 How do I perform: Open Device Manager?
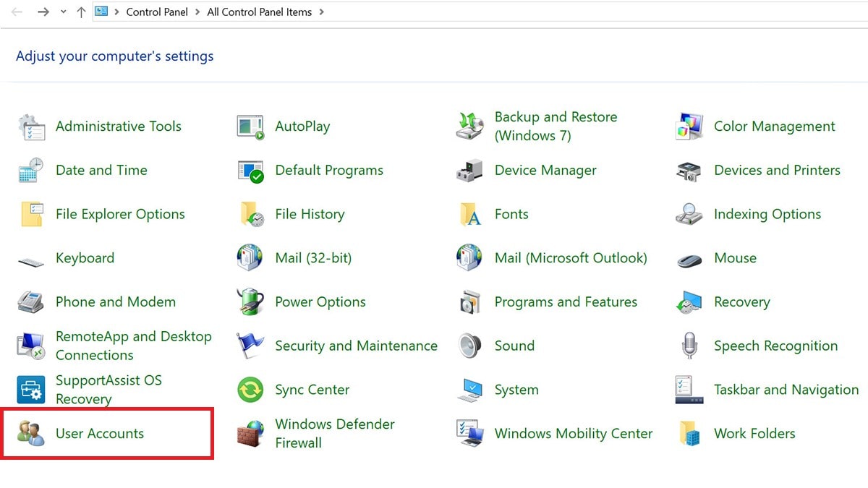point(545,170)
